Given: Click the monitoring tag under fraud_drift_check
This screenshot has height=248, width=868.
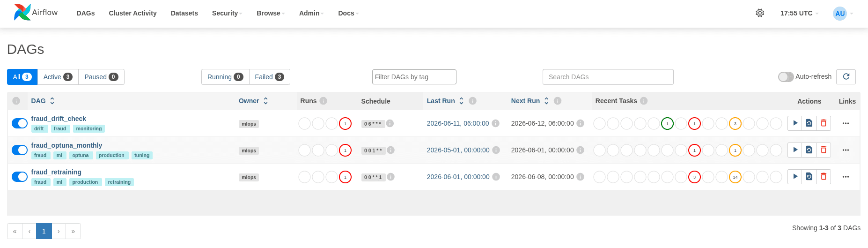Looking at the screenshot, I should (x=89, y=128).
